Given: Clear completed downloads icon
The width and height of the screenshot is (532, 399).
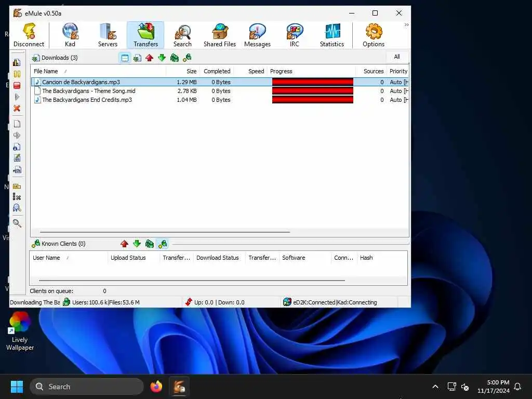Looking at the screenshot, I should [x=17, y=197].
